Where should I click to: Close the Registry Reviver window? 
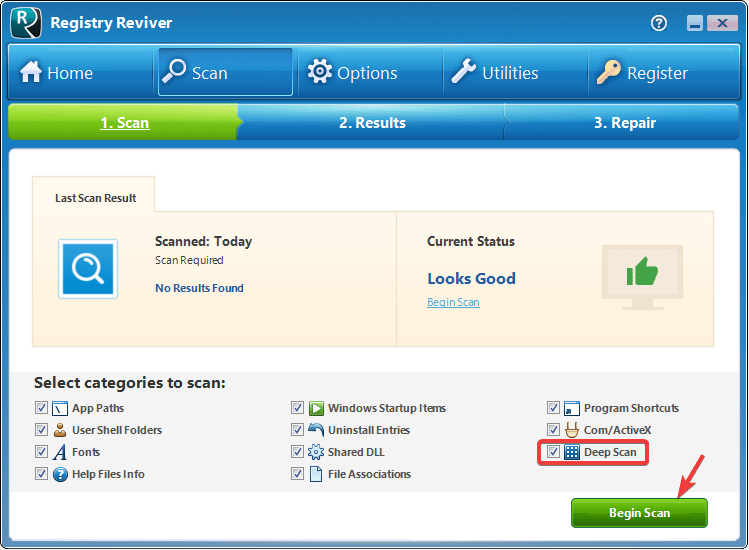tap(722, 23)
